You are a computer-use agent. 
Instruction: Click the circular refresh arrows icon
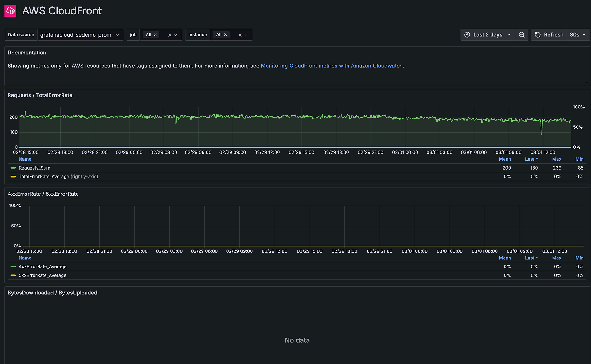point(537,34)
